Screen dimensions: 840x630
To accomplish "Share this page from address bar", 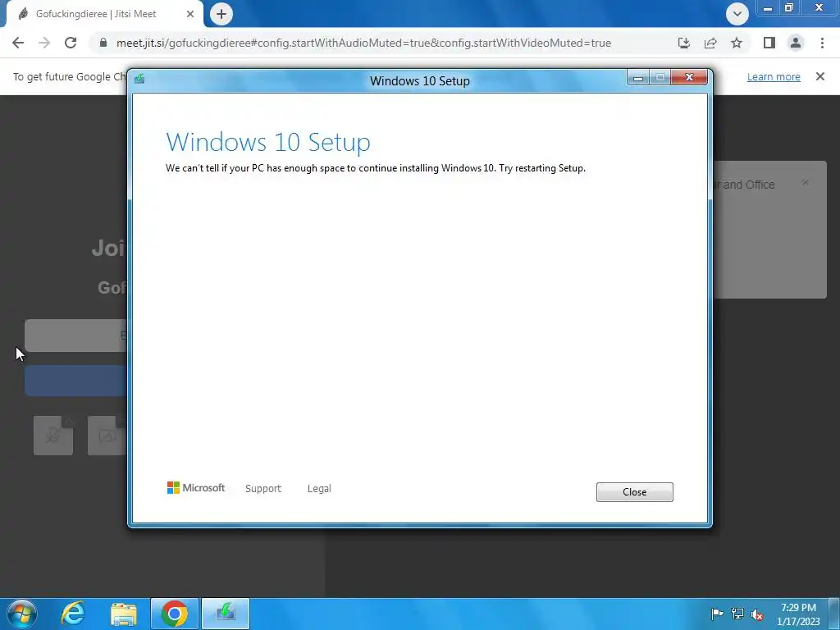I will 710,43.
